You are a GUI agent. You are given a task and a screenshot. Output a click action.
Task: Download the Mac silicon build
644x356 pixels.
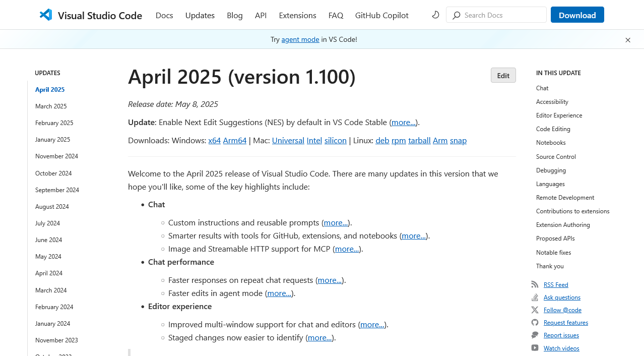click(336, 141)
